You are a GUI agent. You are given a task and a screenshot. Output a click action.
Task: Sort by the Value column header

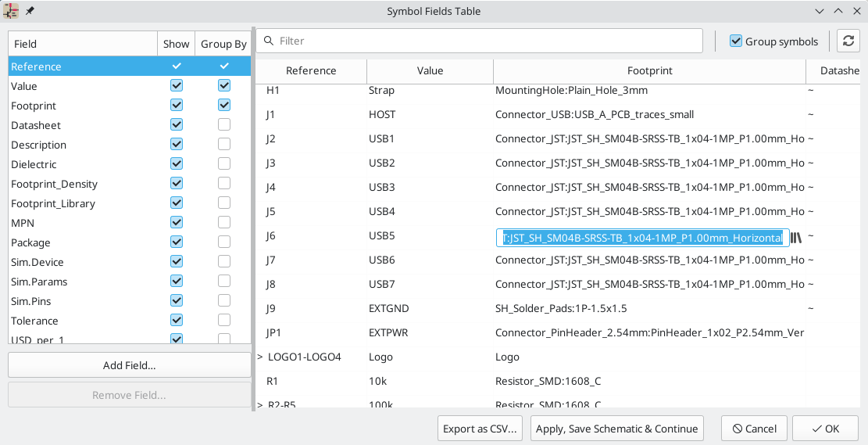(430, 70)
